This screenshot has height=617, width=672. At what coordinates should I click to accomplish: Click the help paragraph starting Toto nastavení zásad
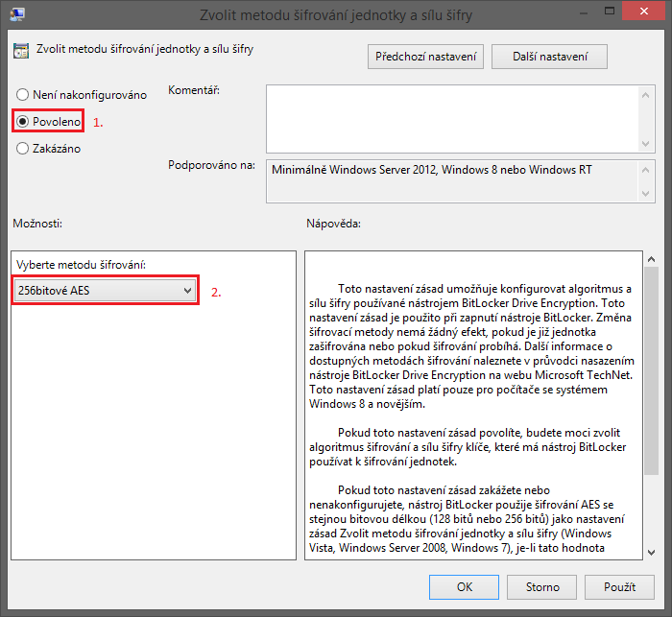click(x=471, y=346)
